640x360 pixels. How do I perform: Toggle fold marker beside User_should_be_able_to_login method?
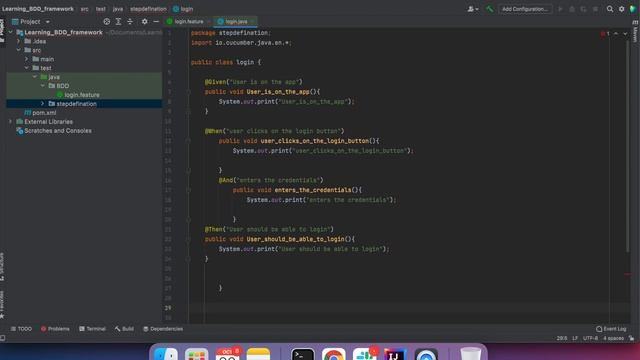coord(188,239)
